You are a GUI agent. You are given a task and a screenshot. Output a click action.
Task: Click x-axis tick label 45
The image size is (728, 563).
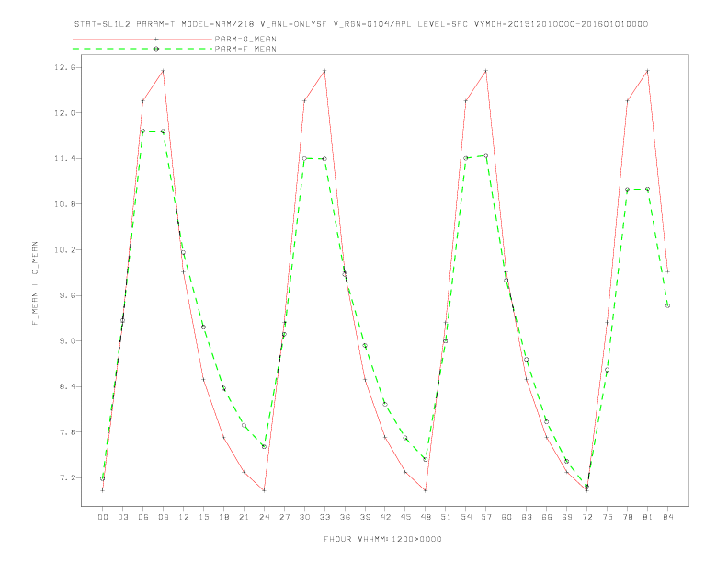405,517
